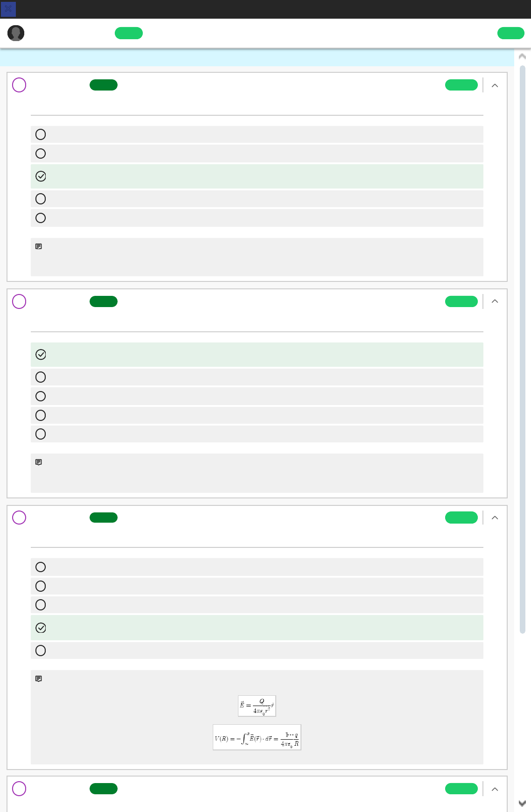The image size is (531, 812).
Task: Select the last answer option in question two
Action: (x=41, y=434)
